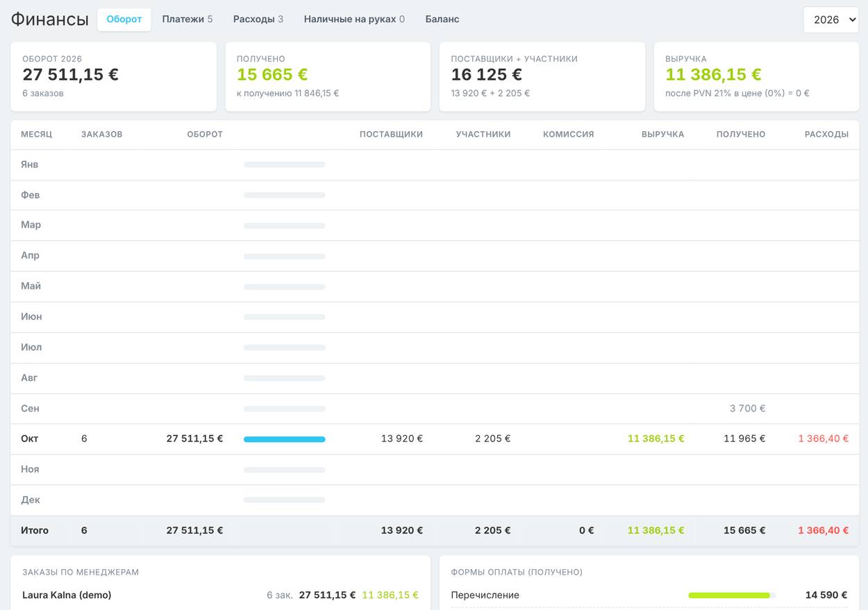Click the Выручка 11 386,15 € card
868x610 pixels.
(x=757, y=76)
